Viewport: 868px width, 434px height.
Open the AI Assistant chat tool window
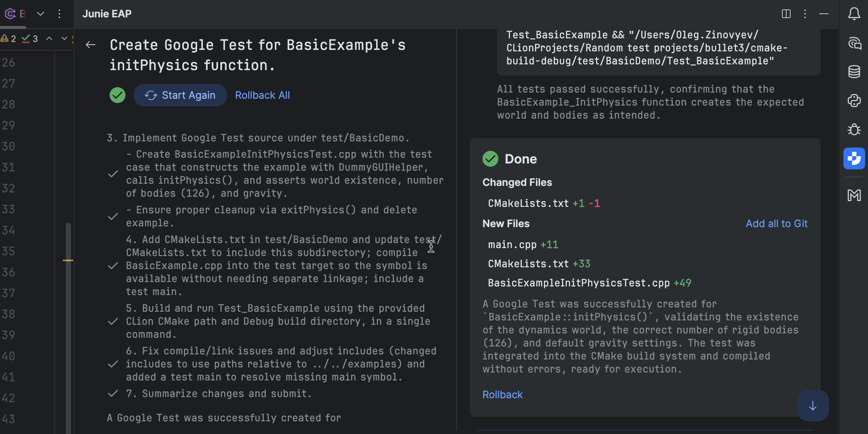[x=854, y=43]
